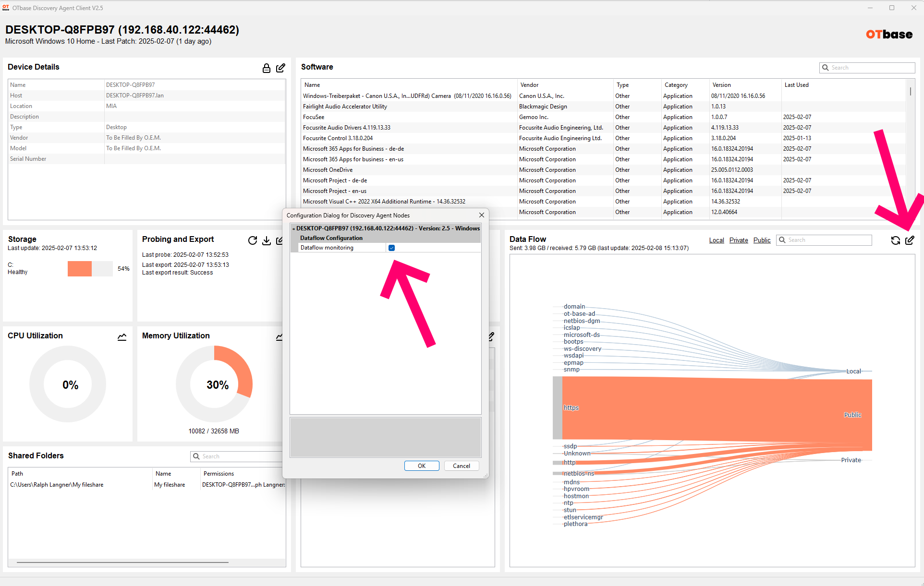Screen dimensions: 924x586
Task: Click the OK button in the dialog
Action: (x=422, y=466)
